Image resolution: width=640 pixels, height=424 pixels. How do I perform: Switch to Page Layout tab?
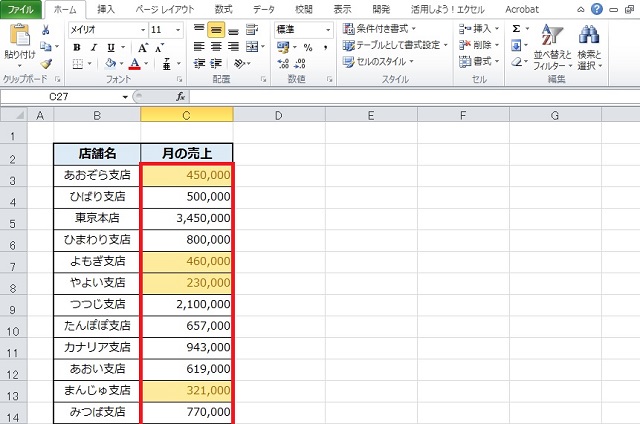pyautogui.click(x=165, y=9)
